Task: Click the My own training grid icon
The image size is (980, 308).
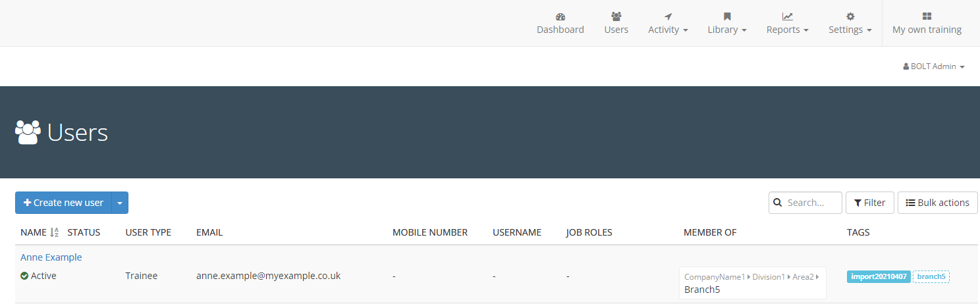Action: click(x=927, y=16)
